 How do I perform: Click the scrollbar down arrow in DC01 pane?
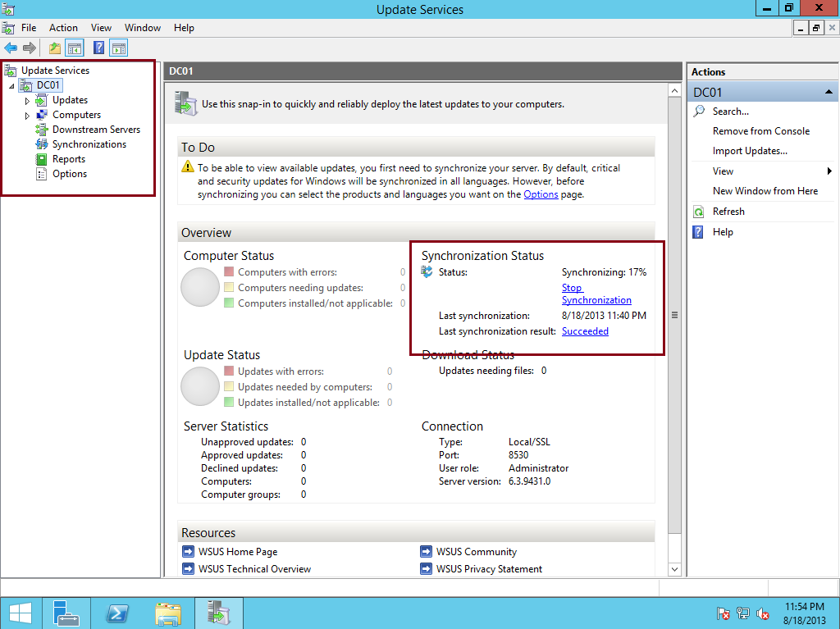click(674, 569)
